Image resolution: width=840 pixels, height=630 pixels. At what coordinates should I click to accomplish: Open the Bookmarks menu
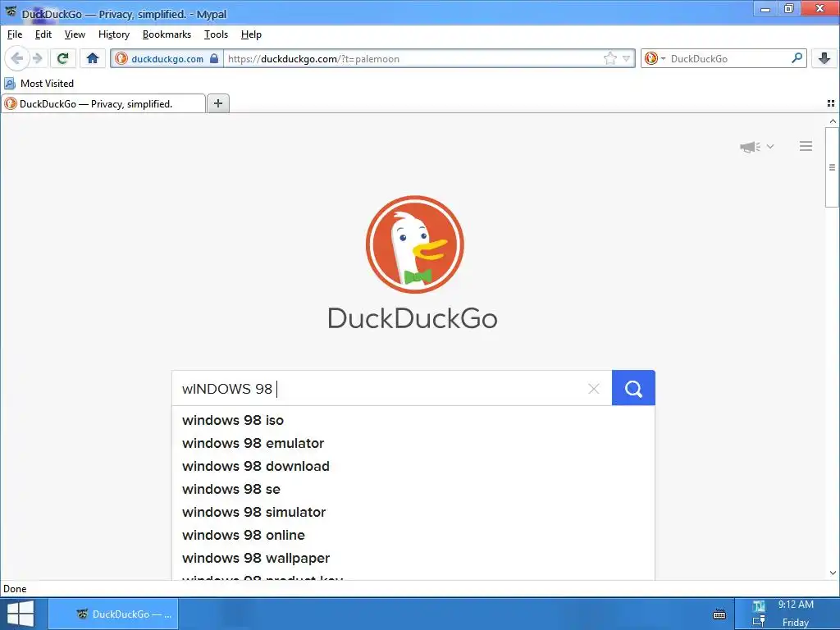pyautogui.click(x=167, y=34)
